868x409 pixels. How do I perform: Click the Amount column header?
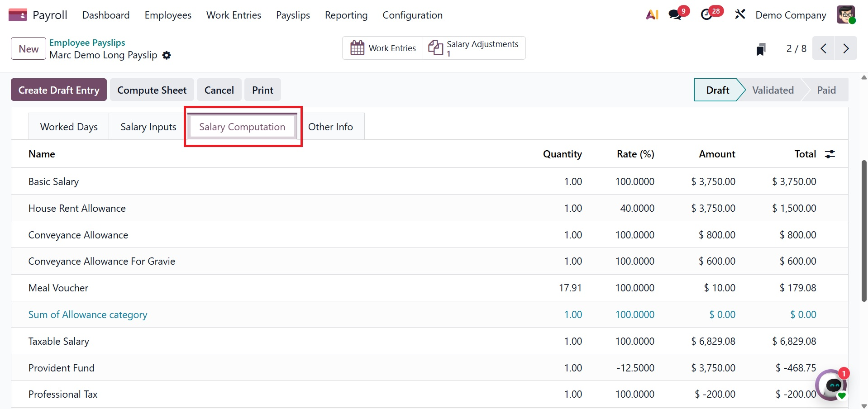717,154
